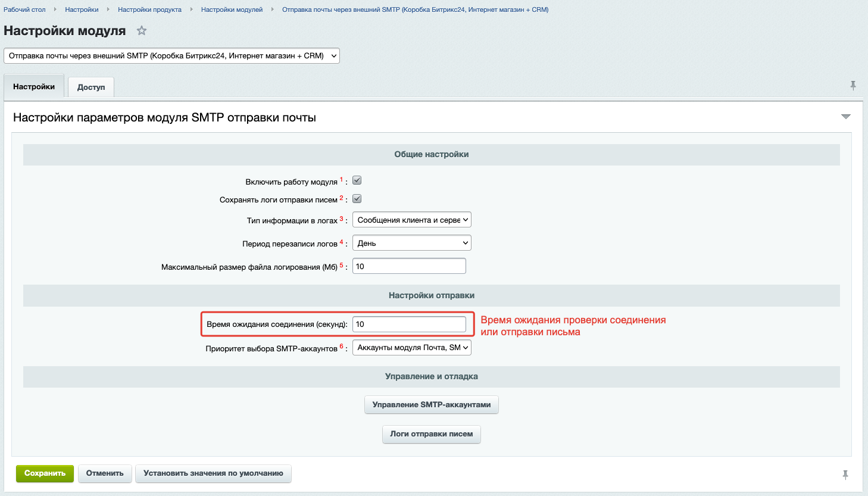The image size is (868, 496).
Task: Open the SMTP module breadcrumb link
Action: point(416,10)
